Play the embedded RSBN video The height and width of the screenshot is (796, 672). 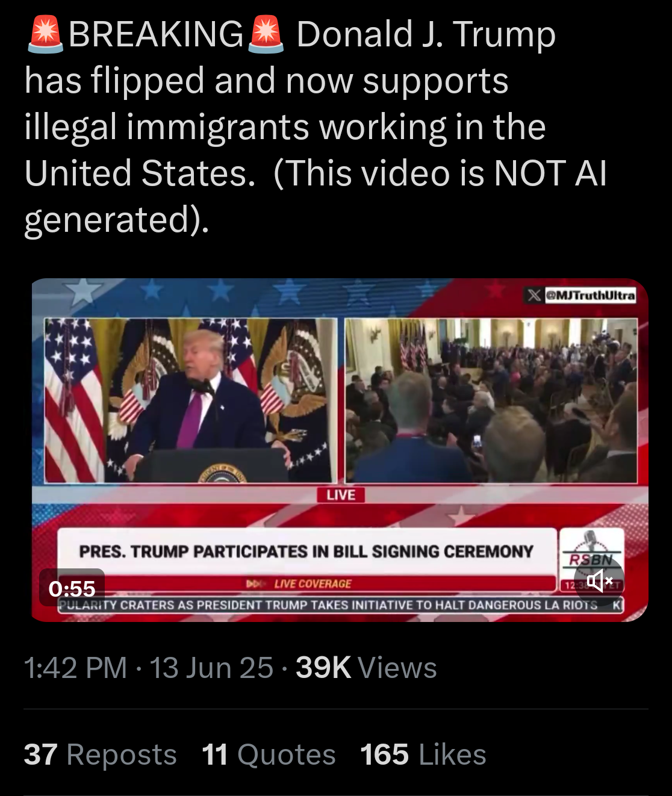[340, 450]
